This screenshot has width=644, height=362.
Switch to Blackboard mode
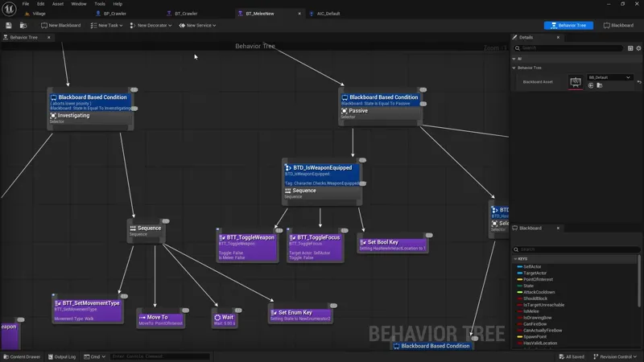coord(618,26)
